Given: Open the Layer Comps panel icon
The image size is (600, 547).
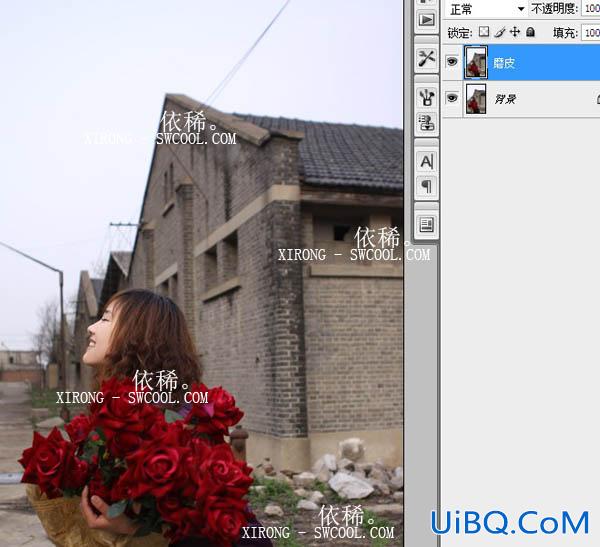Looking at the screenshot, I should 426,225.
